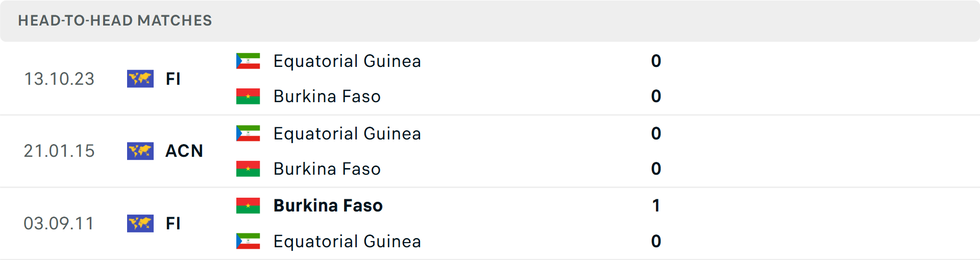Click Equatorial Guinea flag in 03.09.11 match
Viewport: 980px width, 260px height.
pyautogui.click(x=248, y=241)
